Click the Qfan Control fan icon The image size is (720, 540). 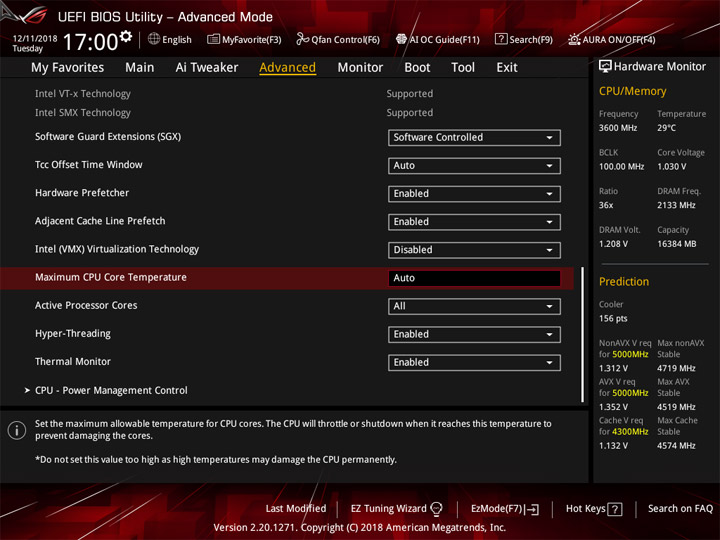pyautogui.click(x=302, y=39)
